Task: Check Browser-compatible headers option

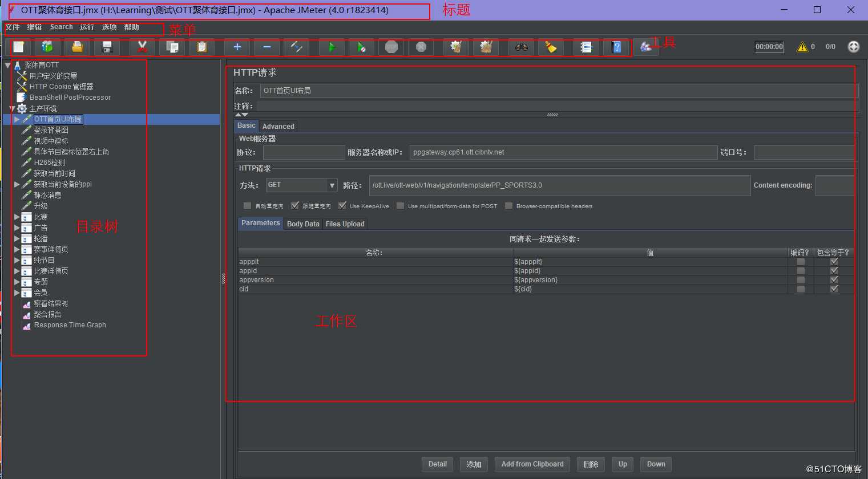Action: (508, 206)
